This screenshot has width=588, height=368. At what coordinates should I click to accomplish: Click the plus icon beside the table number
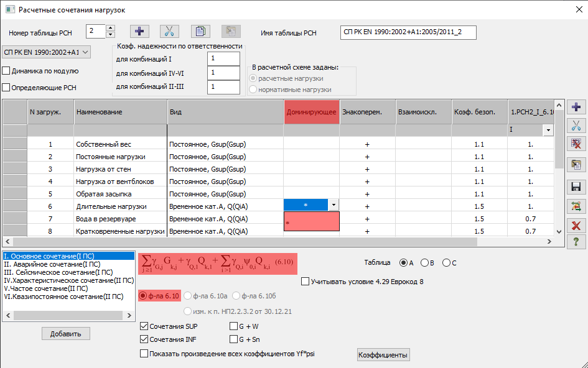[139, 32]
